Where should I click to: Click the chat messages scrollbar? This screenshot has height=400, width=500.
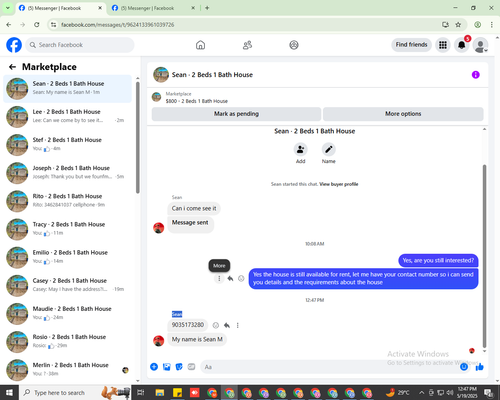point(484,256)
